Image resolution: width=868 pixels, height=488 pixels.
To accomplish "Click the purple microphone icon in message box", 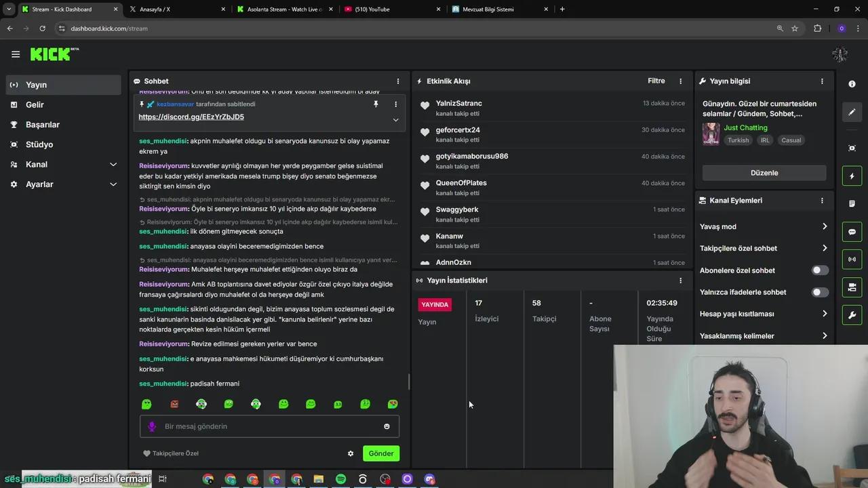I will point(152,426).
